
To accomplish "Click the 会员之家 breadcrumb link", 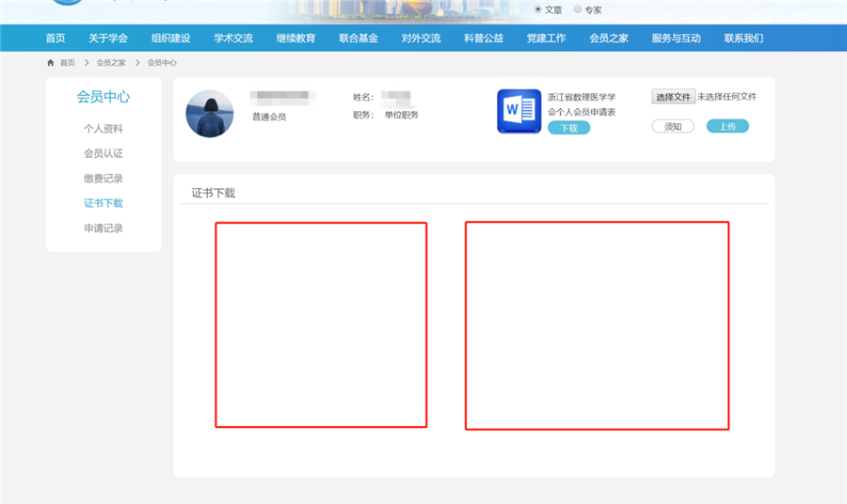I will coord(110,63).
